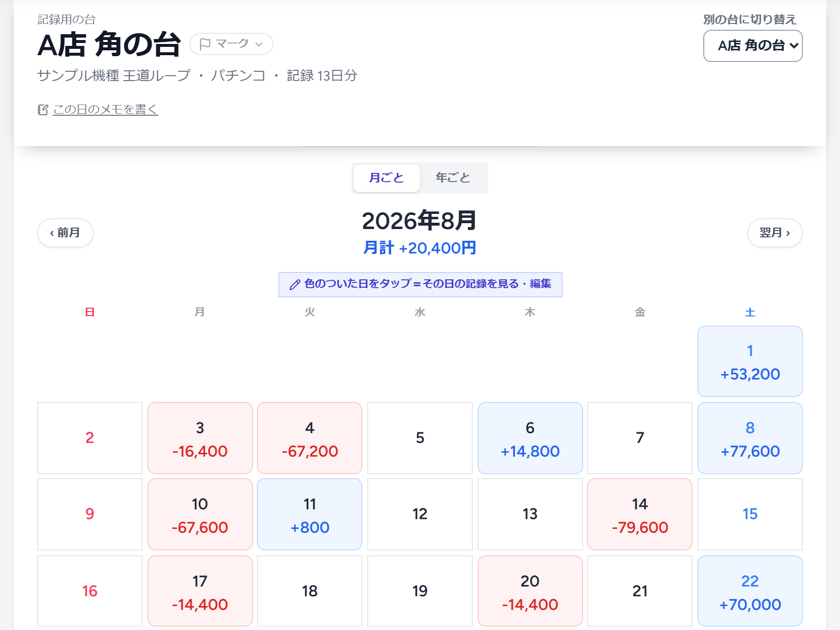The height and width of the screenshot is (630, 840).
Task: Open the この日のメモを書く link
Action: [105, 109]
